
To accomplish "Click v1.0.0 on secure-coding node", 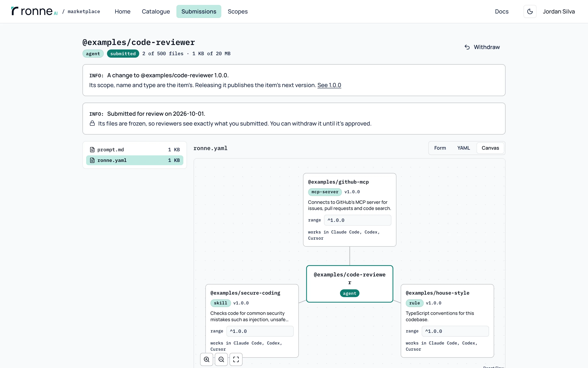I will pos(241,303).
